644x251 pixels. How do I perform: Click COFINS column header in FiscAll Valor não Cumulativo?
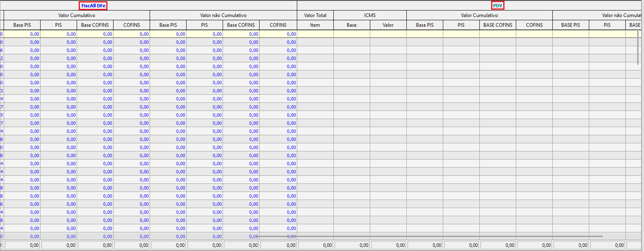[x=278, y=25]
